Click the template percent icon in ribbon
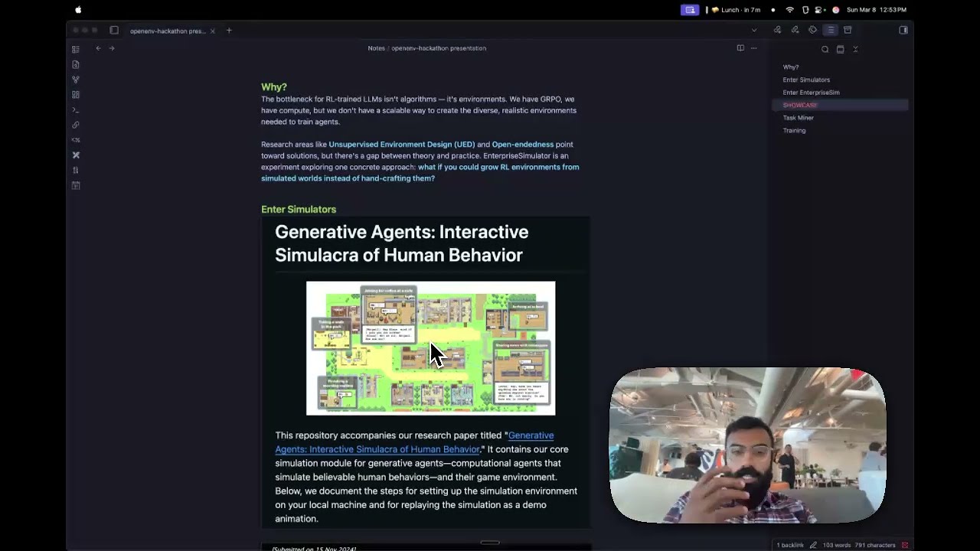This screenshot has width=980, height=551. tap(76, 140)
